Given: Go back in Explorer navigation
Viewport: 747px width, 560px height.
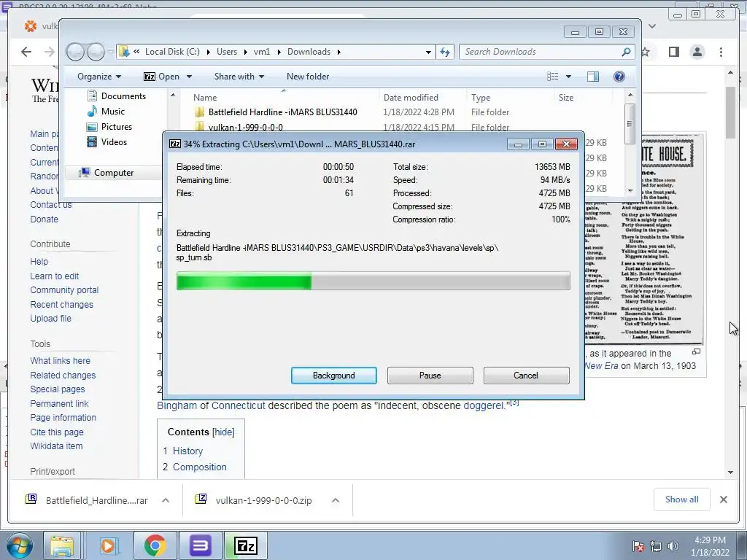Looking at the screenshot, I should 75,52.
